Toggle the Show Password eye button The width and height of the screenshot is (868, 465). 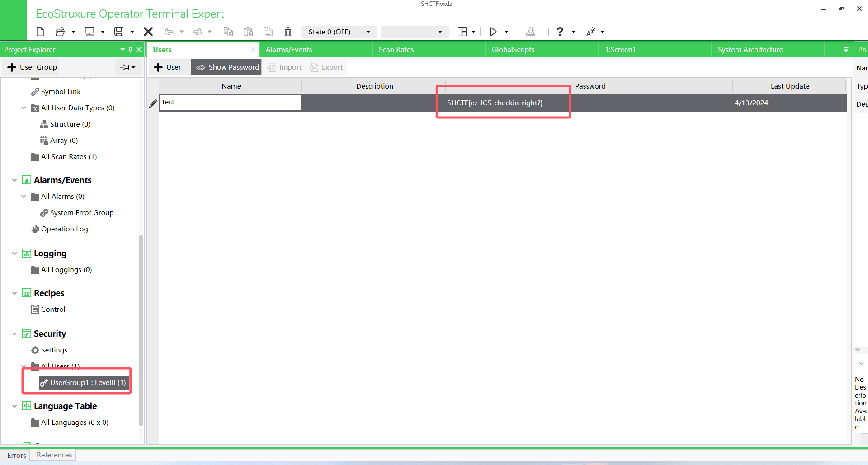(227, 67)
